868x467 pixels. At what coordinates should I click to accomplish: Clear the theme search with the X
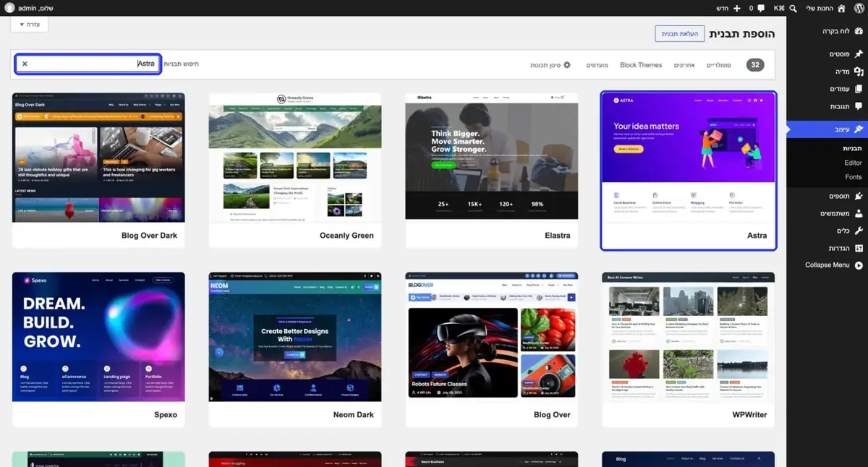[x=25, y=64]
